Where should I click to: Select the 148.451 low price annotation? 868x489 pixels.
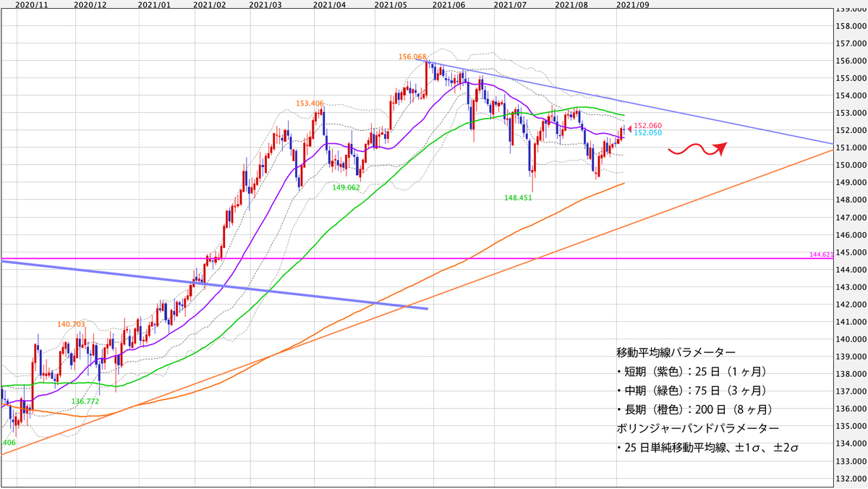point(518,197)
